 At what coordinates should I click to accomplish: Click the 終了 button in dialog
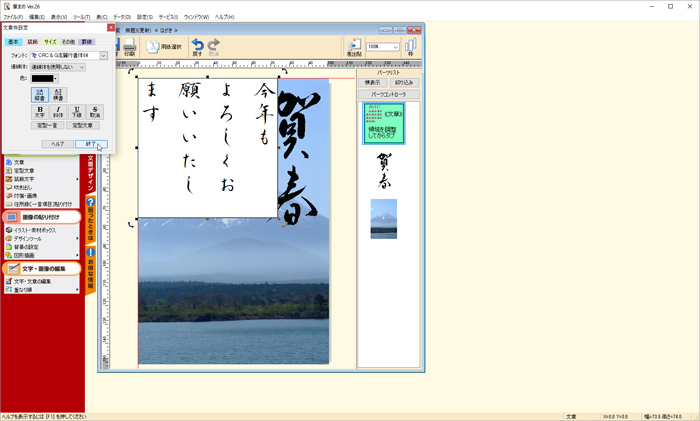[91, 144]
